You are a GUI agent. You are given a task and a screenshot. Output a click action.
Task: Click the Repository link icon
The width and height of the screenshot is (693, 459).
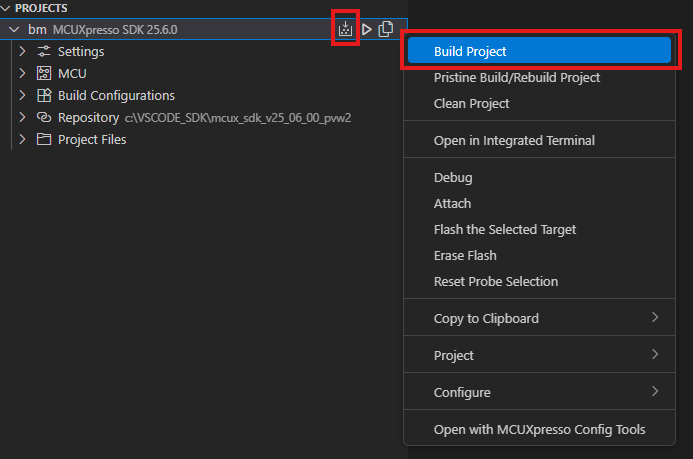point(44,118)
